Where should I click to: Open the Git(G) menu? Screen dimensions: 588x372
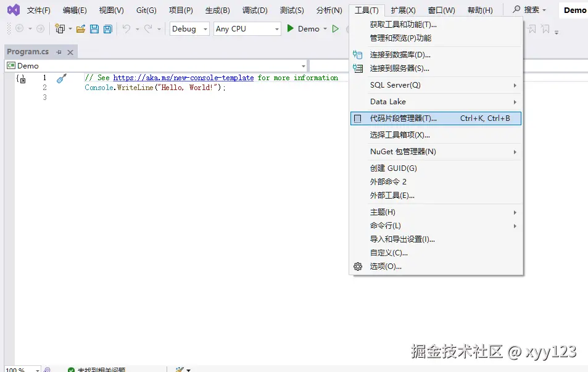pos(146,10)
